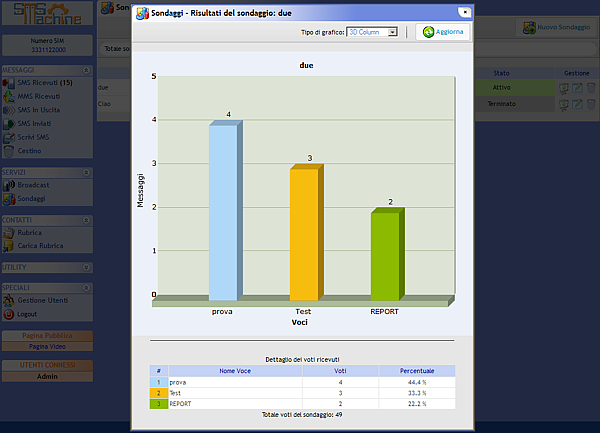Click the SMS In Uscita icon
600x433 pixels.
click(8, 110)
